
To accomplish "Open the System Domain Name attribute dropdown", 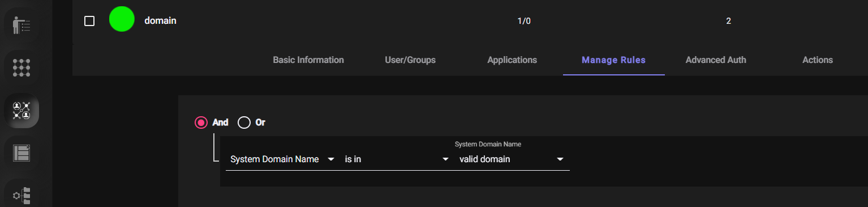I will [x=282, y=159].
